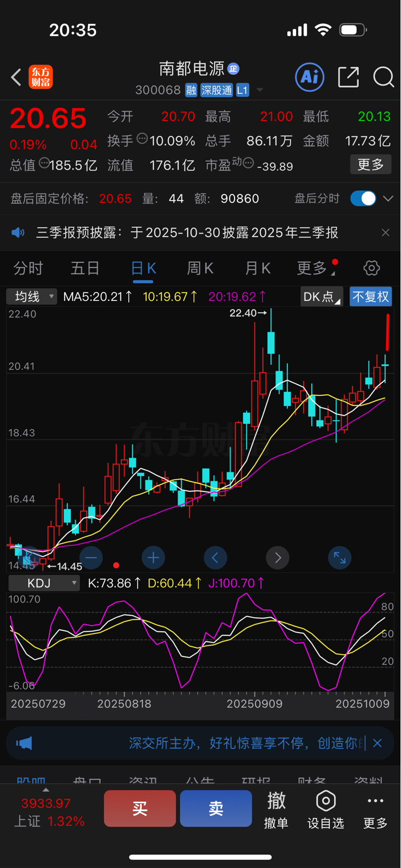Screen dimensions: 401x868
Task: Open the 东方财富 logo icon
Action: tap(41, 77)
